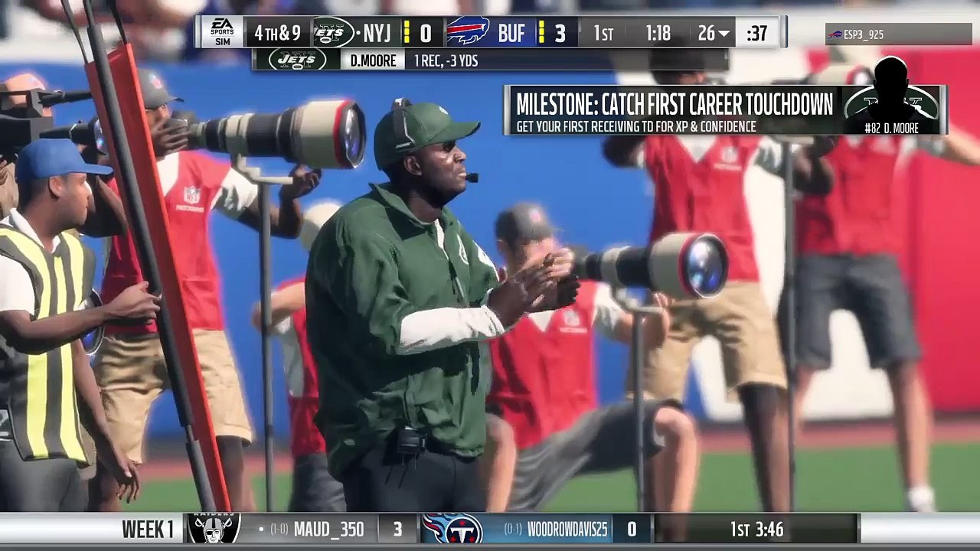Select the "MAUD_350" user name in ticker
Screen dimensions: 980x551
click(x=329, y=530)
